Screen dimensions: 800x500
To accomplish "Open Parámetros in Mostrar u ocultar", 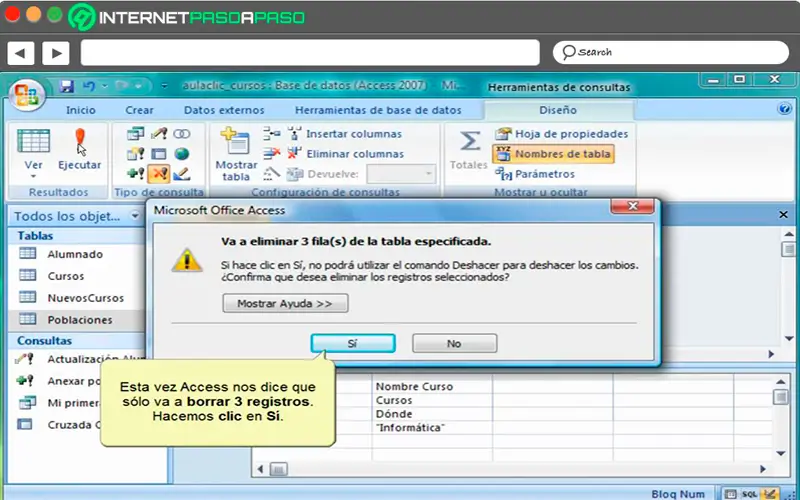I will [535, 174].
